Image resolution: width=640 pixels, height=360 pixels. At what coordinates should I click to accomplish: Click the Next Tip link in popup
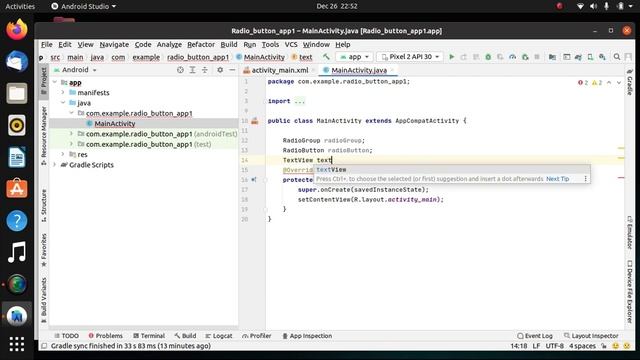coord(558,179)
